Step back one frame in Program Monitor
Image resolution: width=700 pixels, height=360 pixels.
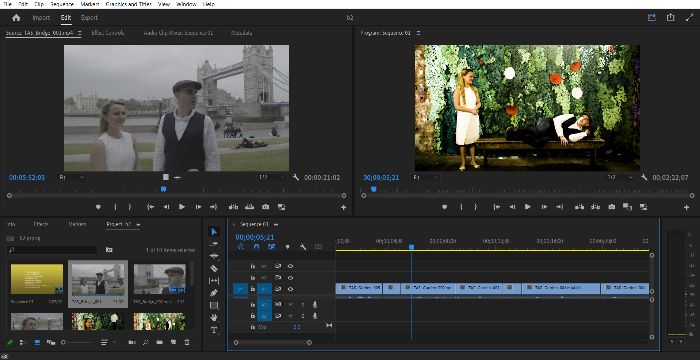click(512, 207)
